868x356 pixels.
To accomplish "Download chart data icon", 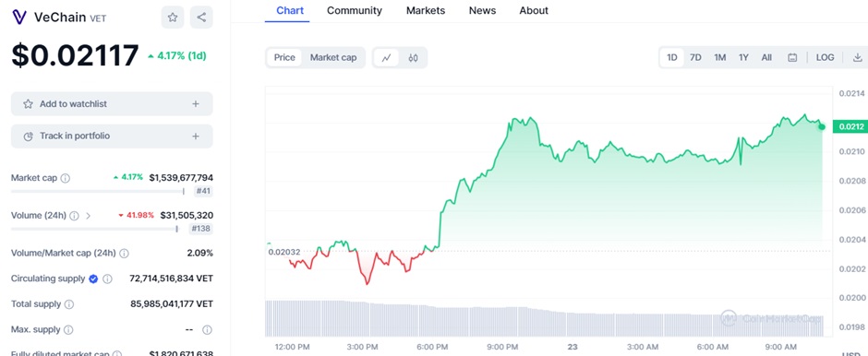I will coord(858,57).
